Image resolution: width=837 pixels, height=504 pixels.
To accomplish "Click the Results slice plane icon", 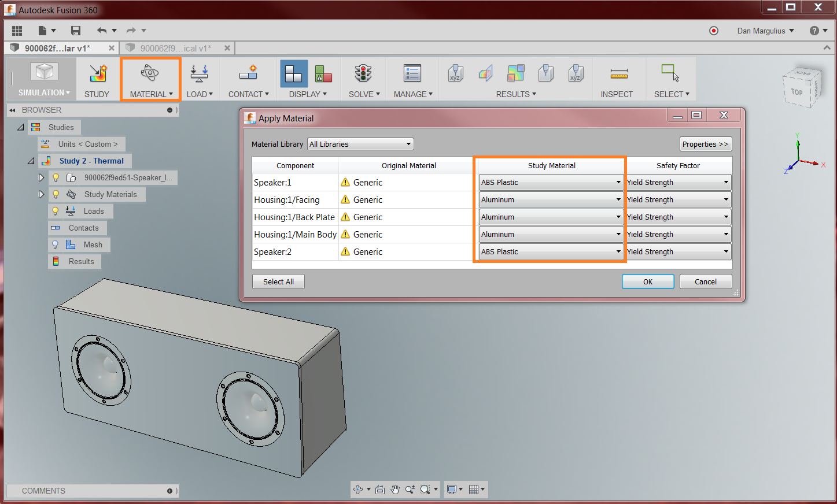I will (485, 73).
